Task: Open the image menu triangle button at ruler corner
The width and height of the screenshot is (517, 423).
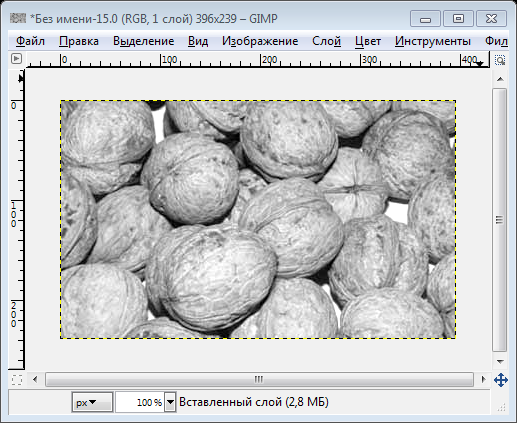Action: point(16,59)
